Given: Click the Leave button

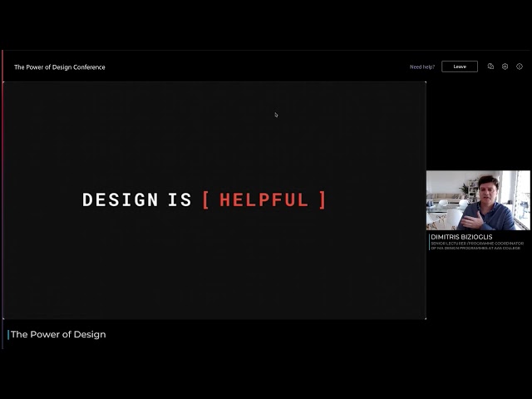Looking at the screenshot, I should coord(460,66).
